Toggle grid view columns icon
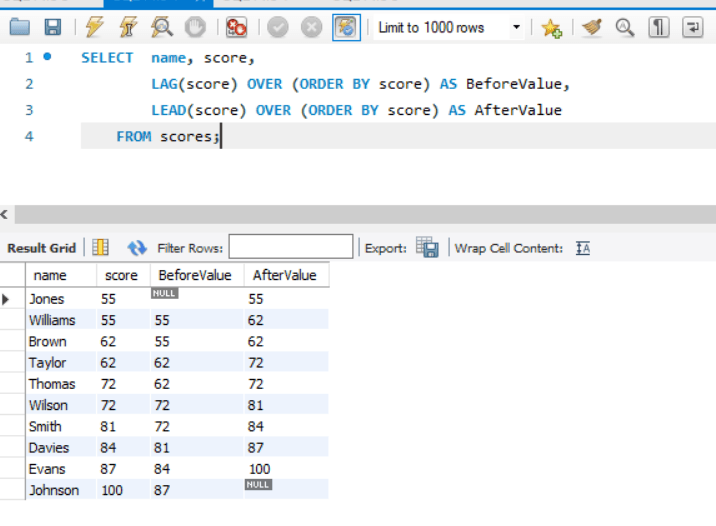 (x=100, y=247)
